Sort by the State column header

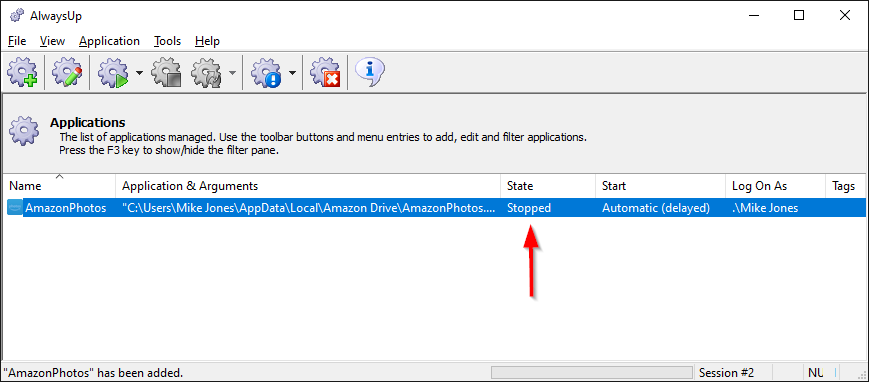[548, 186]
